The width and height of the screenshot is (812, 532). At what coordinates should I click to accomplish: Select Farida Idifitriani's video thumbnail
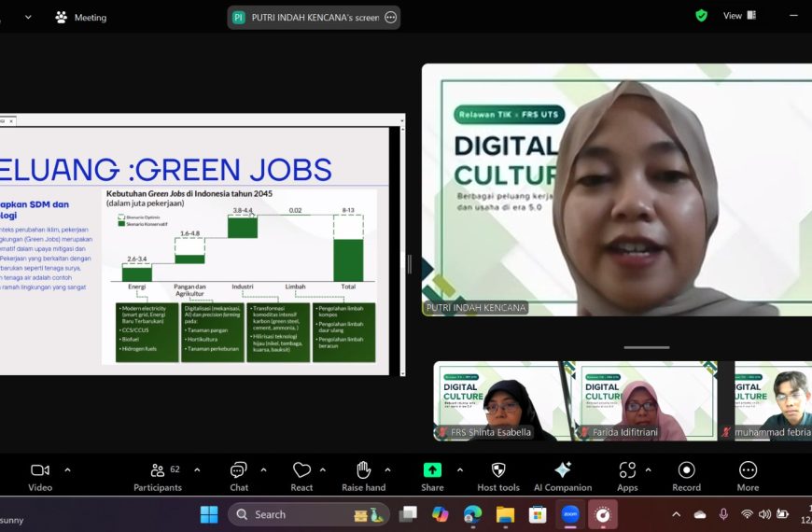(646, 401)
